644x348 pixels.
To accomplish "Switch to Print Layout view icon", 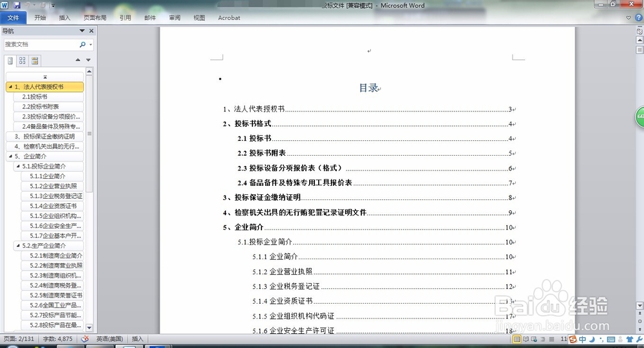I will coord(517,340).
